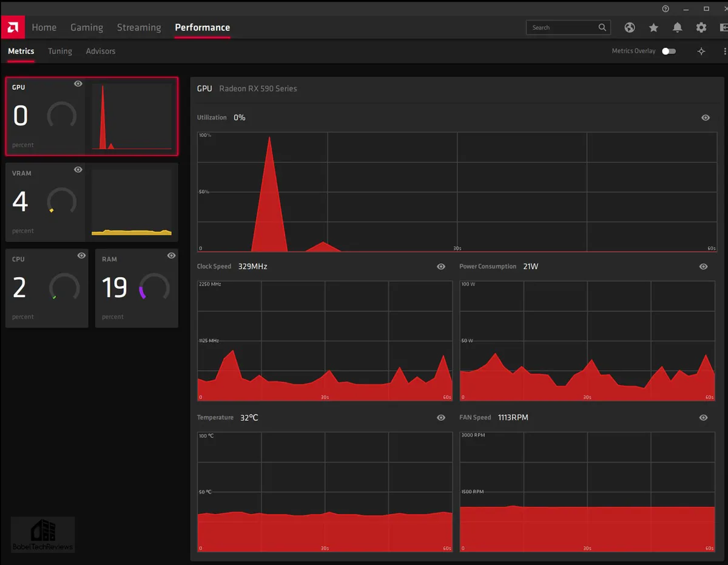This screenshot has height=565, width=728.
Task: Click the "329MHz" clock speed value
Action: coord(252,267)
